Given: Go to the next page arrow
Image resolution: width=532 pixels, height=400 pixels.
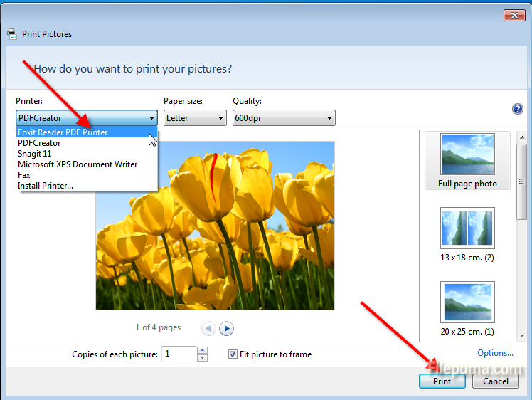Looking at the screenshot, I should coord(227,328).
